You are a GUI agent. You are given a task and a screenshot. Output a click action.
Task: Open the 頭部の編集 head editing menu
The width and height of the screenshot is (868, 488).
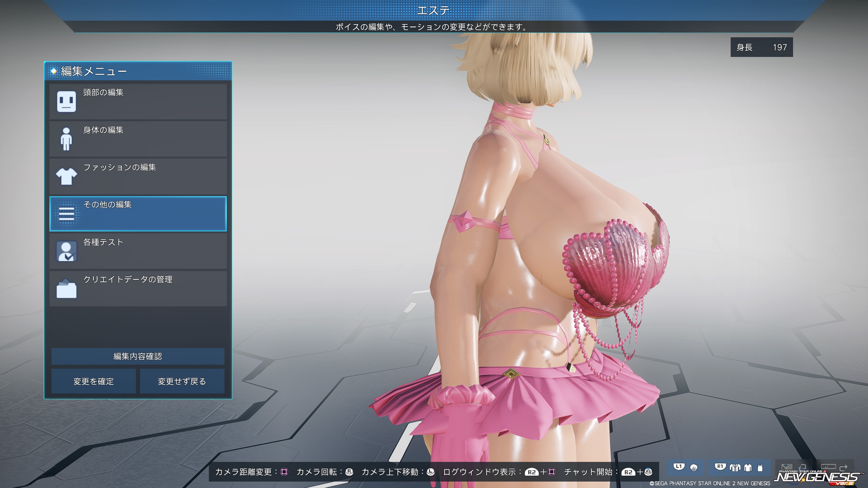(x=138, y=101)
